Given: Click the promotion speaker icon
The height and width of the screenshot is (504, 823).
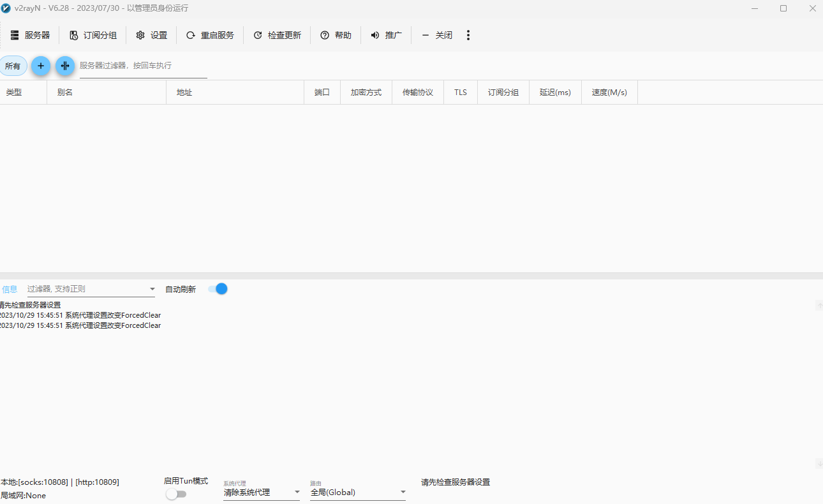Looking at the screenshot, I should point(375,35).
